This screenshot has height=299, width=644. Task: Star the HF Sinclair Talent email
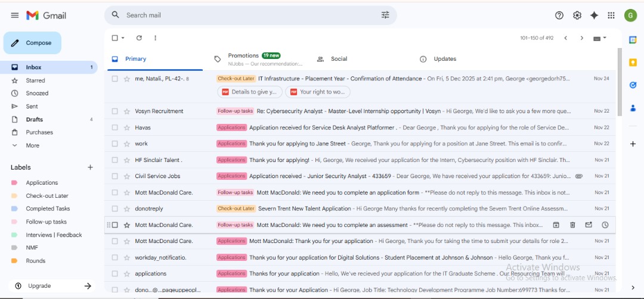coord(127,160)
